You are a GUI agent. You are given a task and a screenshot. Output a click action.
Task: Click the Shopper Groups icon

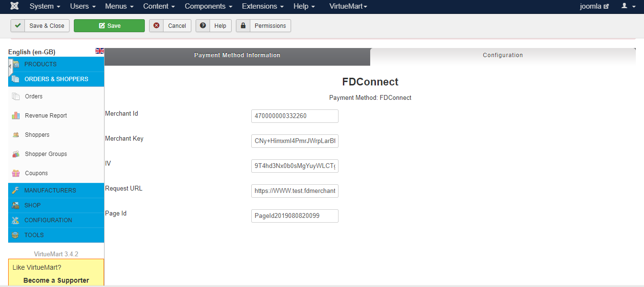(x=16, y=154)
